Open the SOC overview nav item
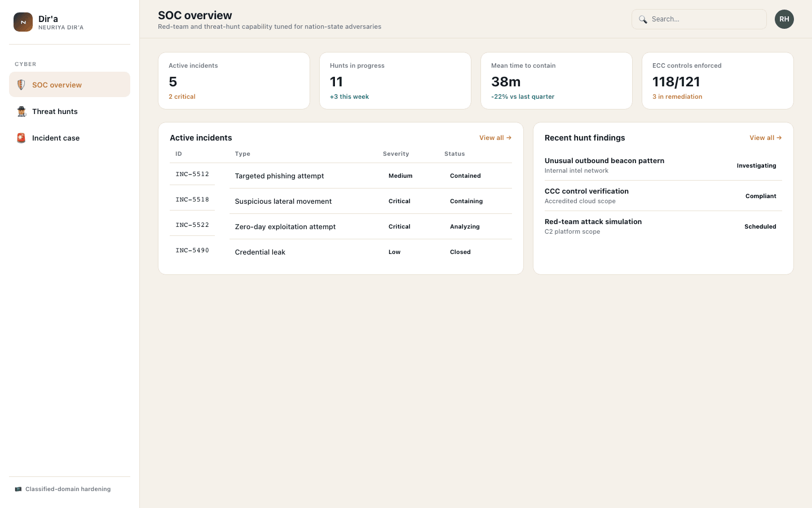The image size is (812, 508). click(70, 85)
